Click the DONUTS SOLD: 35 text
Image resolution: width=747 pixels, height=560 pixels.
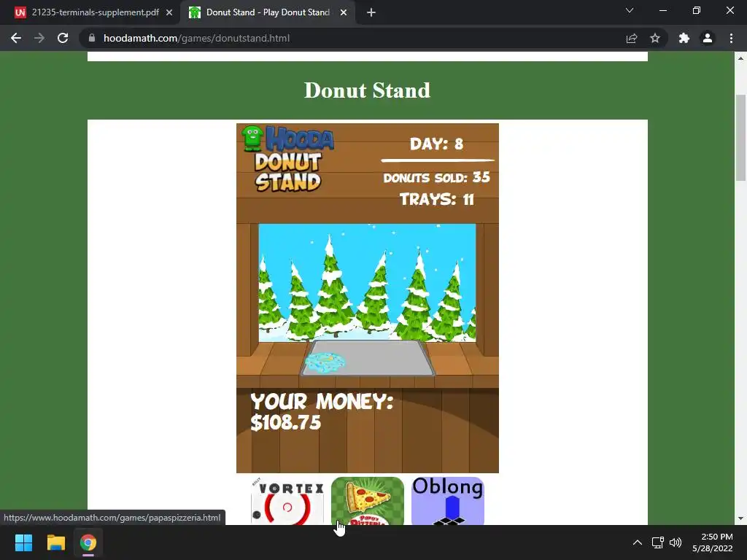[436, 178]
